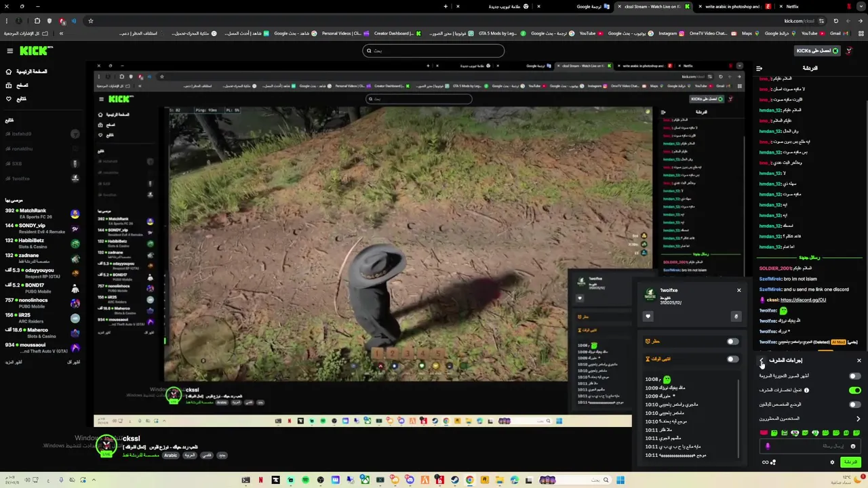The image size is (868, 488).
Task: Open the Kick hamburger sidebar menu
Action: (x=9, y=51)
